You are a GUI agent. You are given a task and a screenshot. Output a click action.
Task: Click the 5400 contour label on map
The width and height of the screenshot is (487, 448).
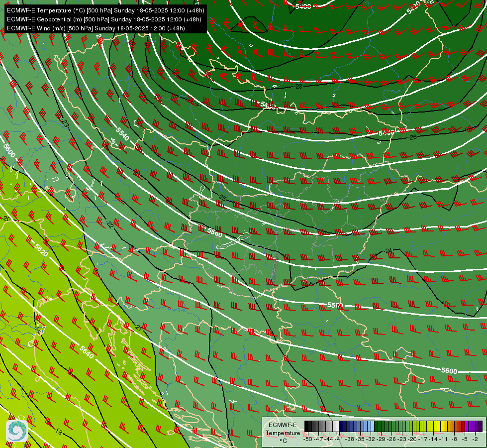303,6
